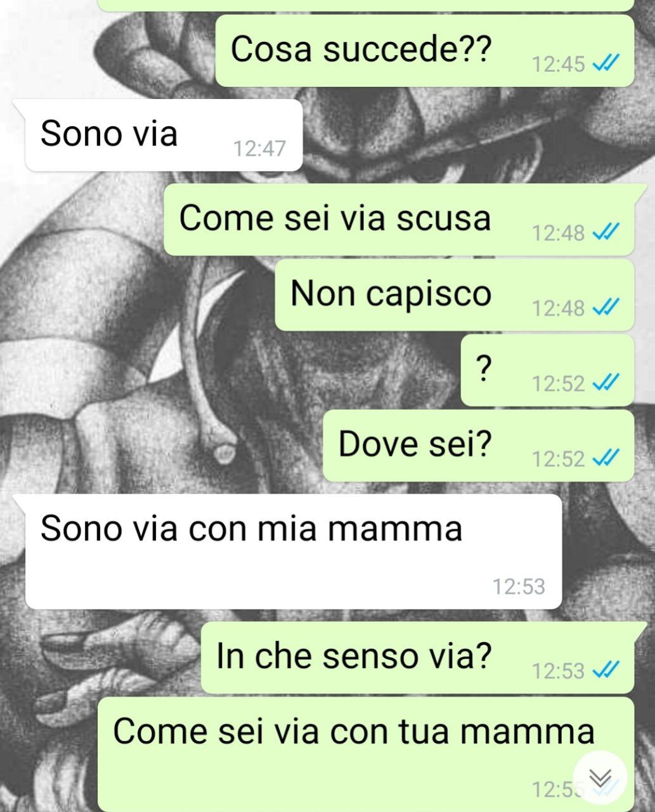Tap the 12:45 timestamp on first message
The width and height of the screenshot is (655, 812).
point(558,64)
